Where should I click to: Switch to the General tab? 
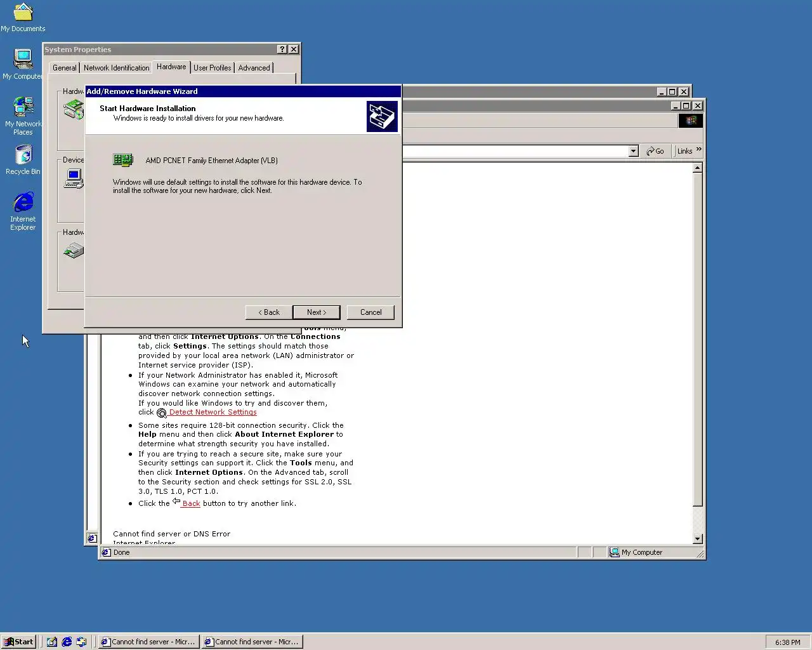(65, 68)
